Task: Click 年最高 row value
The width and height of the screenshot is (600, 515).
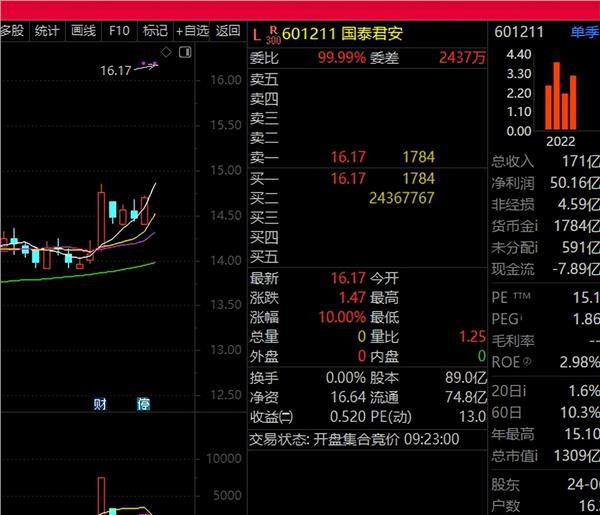Action: pyautogui.click(x=582, y=434)
